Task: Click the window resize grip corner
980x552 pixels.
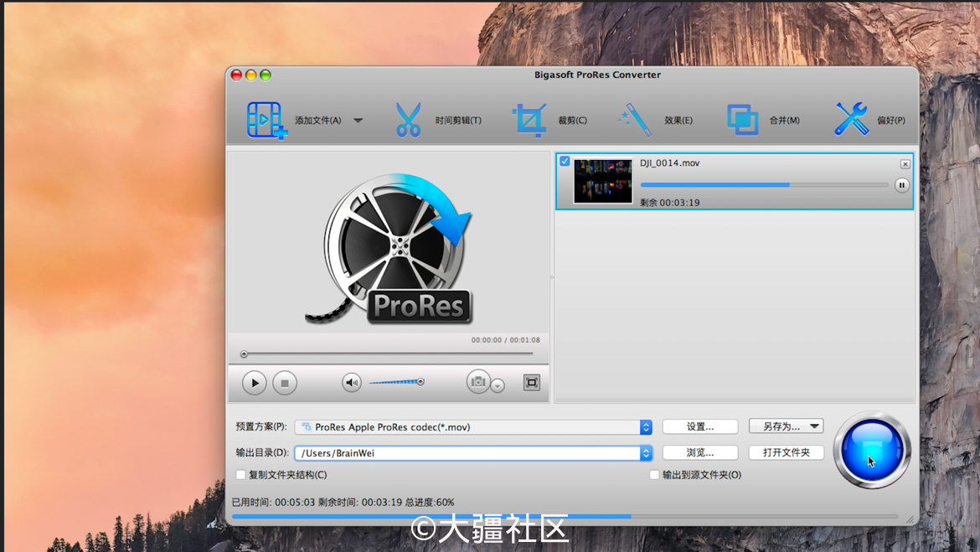Action: pos(910,519)
